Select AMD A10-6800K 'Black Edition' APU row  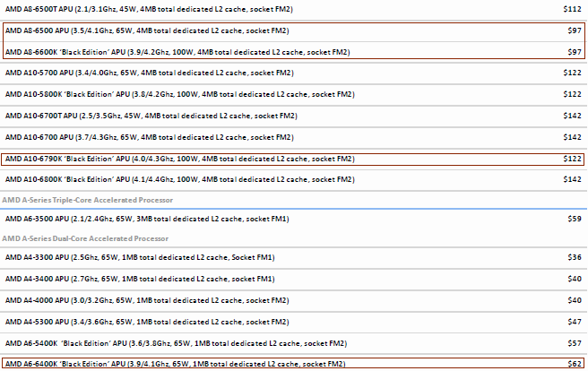coord(179,179)
